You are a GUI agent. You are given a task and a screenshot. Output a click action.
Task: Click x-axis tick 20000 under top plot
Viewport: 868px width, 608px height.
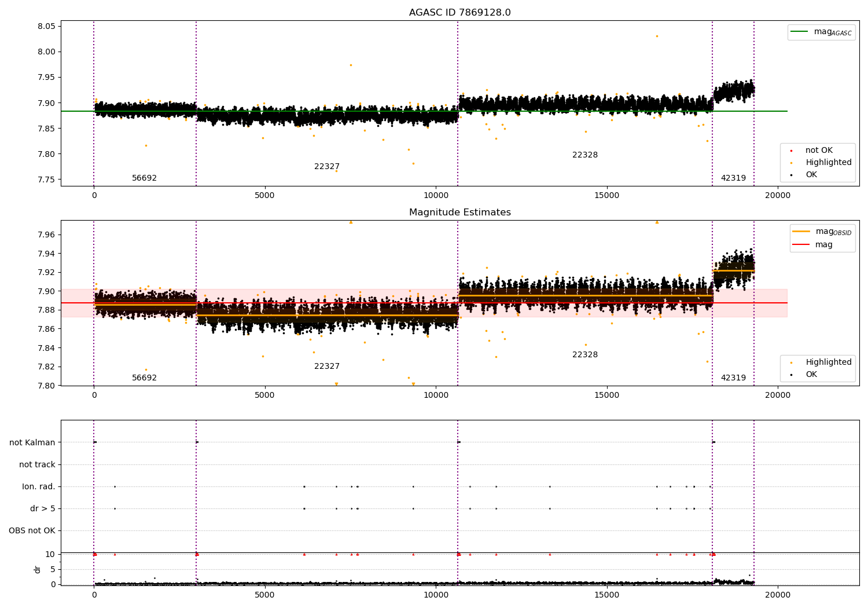click(777, 196)
